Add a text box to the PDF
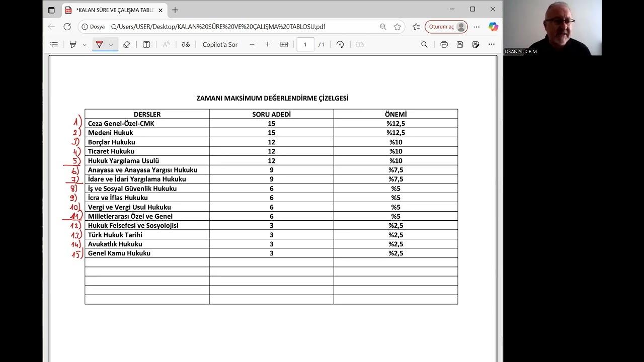This screenshot has height=362, width=644. click(146, 45)
